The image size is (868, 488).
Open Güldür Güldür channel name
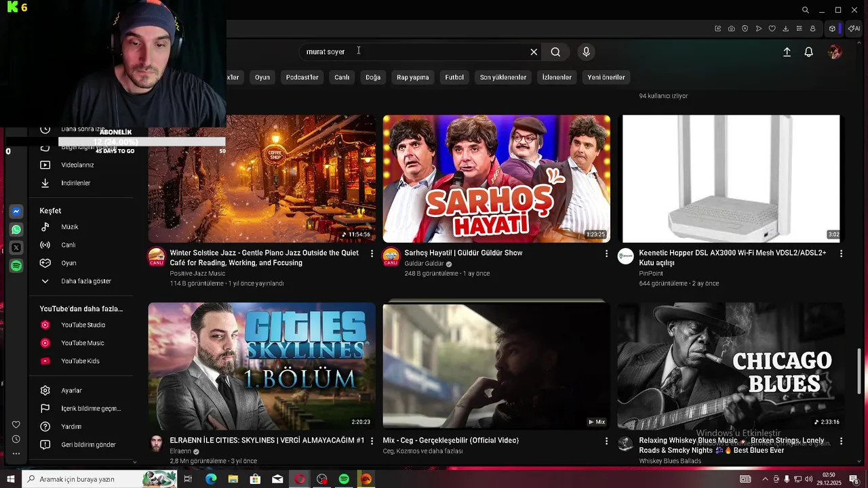(424, 264)
